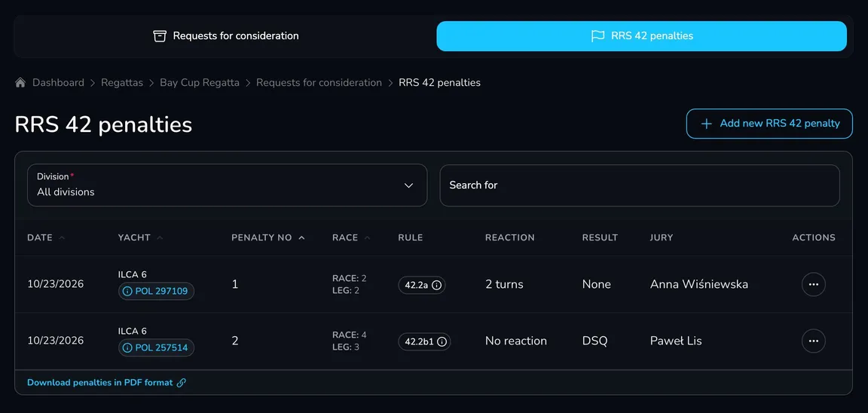The height and width of the screenshot is (413, 868).
Task: Click Jury column header
Action: tap(662, 237)
